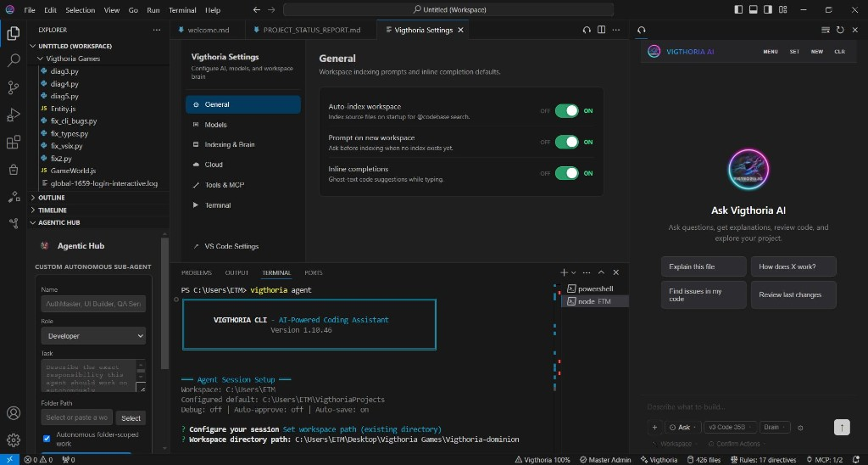
Task: Open the notifications bell in status bar
Action: point(854,459)
